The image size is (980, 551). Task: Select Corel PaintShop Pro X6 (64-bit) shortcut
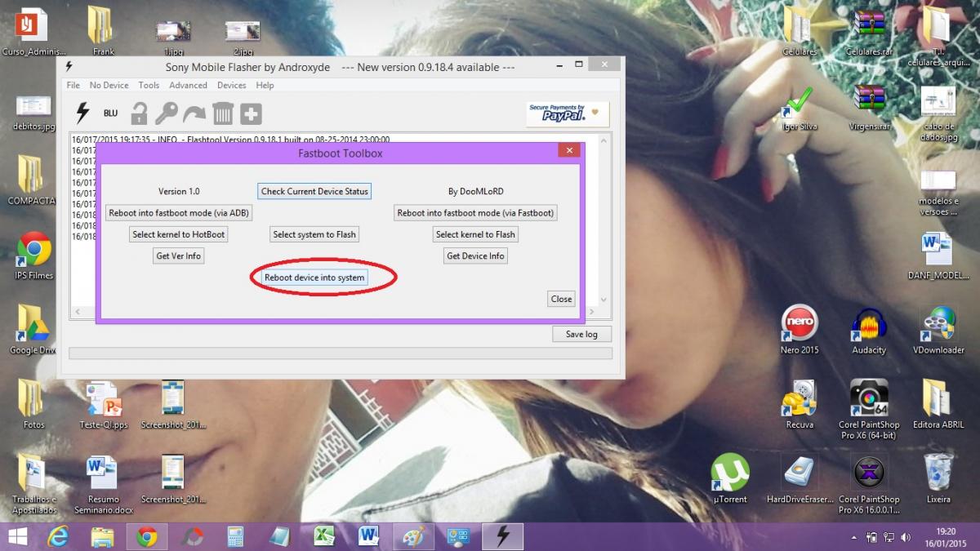(869, 410)
